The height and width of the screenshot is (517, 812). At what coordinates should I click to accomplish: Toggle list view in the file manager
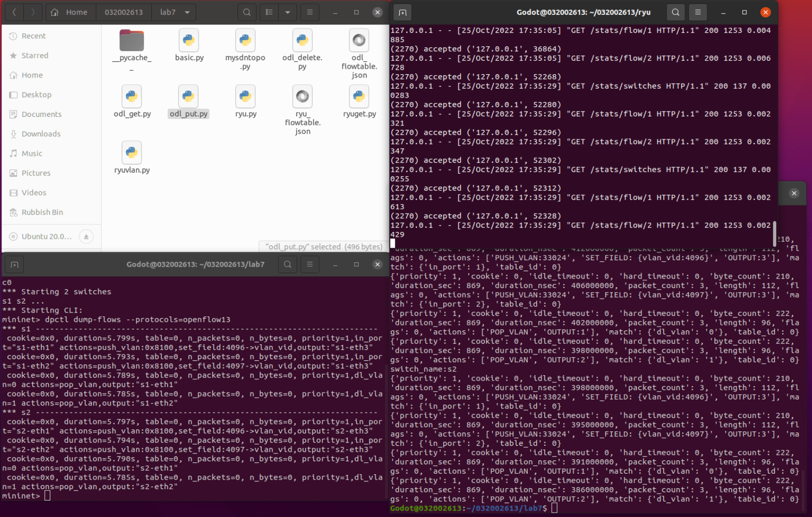[x=269, y=12]
